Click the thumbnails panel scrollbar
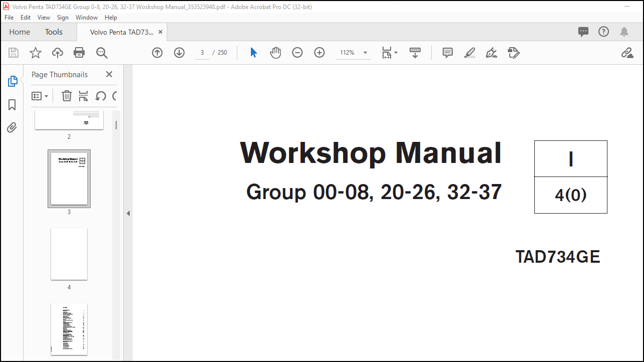The image size is (644, 362). point(116,125)
